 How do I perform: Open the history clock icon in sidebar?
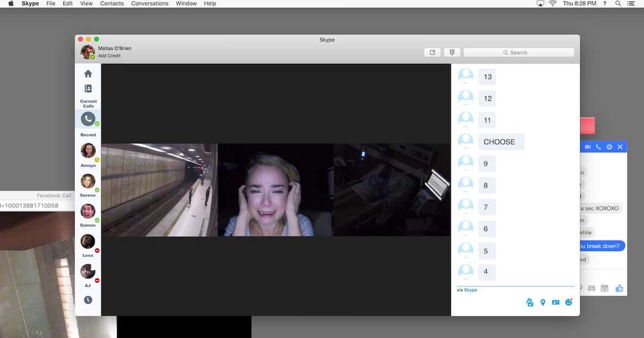(x=88, y=300)
